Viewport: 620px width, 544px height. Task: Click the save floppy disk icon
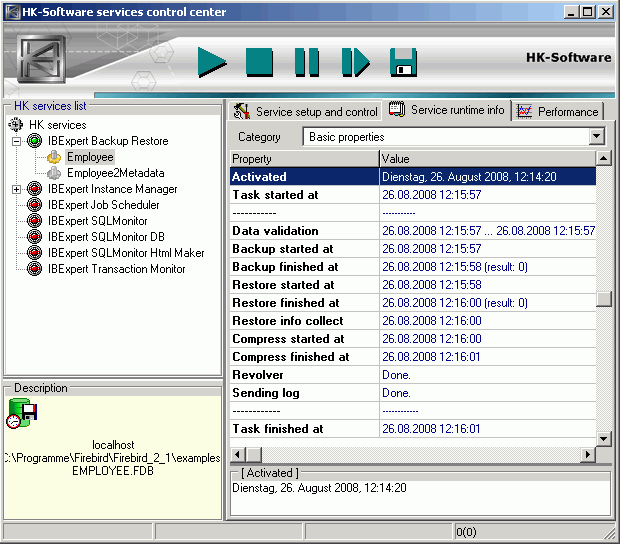403,62
